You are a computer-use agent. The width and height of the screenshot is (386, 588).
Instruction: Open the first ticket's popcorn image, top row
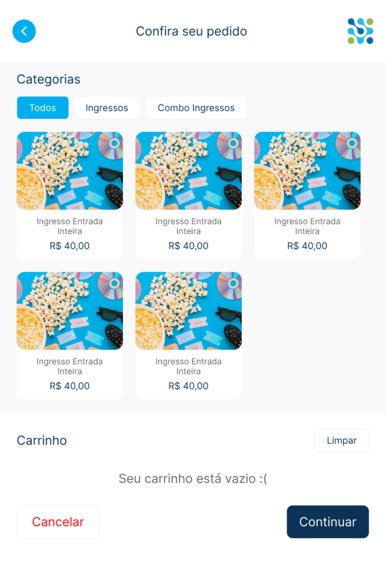coord(70,171)
